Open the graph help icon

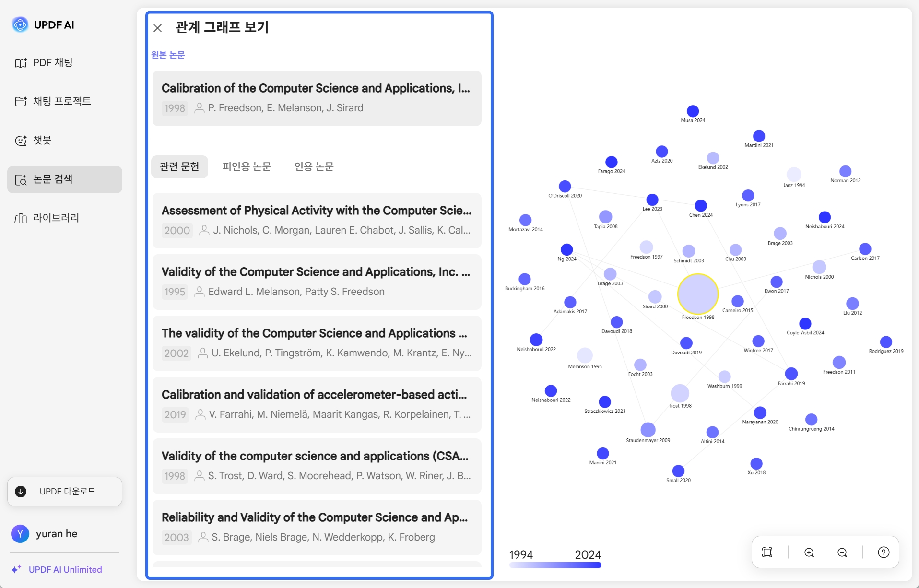884,553
